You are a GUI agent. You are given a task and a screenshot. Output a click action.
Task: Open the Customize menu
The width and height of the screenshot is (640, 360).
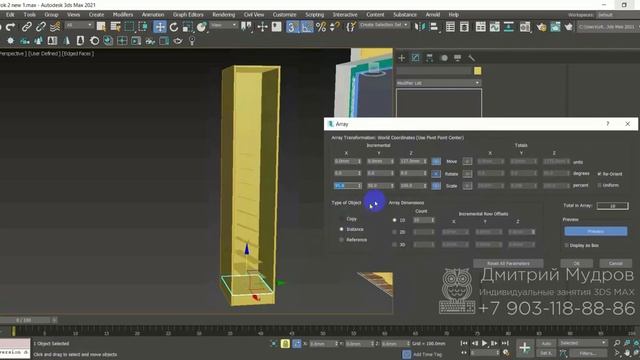[284, 15]
